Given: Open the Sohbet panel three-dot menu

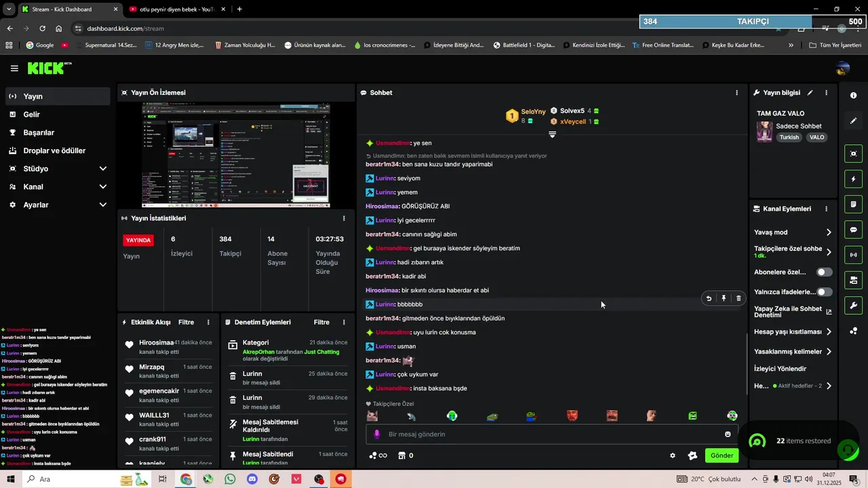Looking at the screenshot, I should [x=737, y=93].
